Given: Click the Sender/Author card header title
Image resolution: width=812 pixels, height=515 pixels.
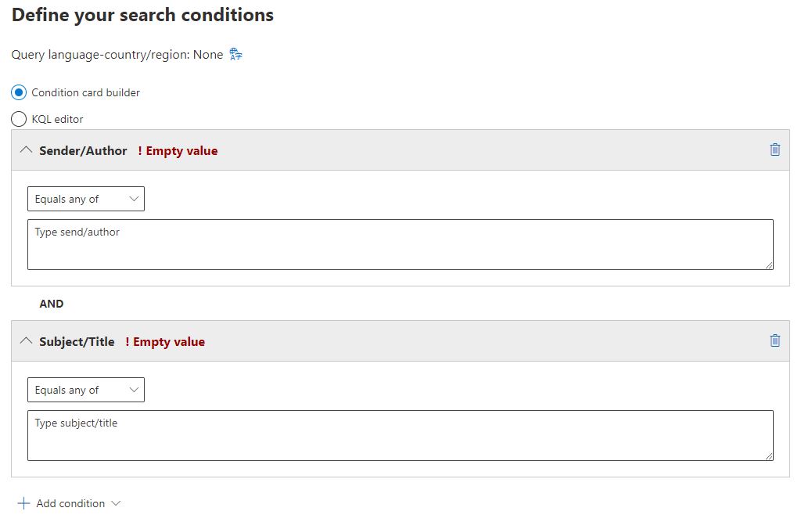Looking at the screenshot, I should tap(83, 151).
